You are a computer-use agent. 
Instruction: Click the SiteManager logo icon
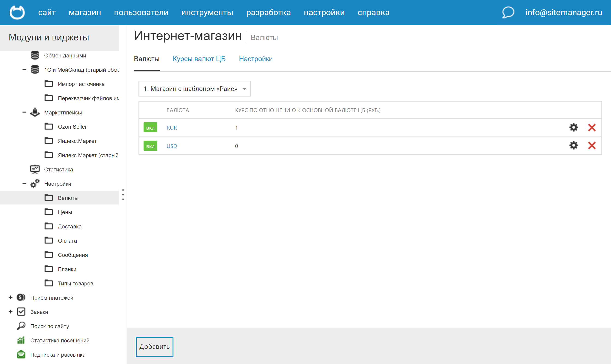pyautogui.click(x=17, y=12)
